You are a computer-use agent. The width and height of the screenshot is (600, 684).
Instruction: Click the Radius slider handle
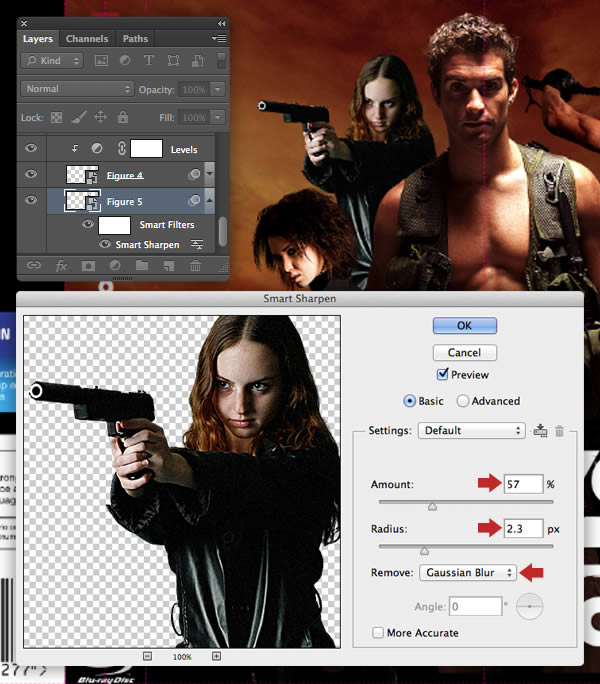[x=425, y=551]
